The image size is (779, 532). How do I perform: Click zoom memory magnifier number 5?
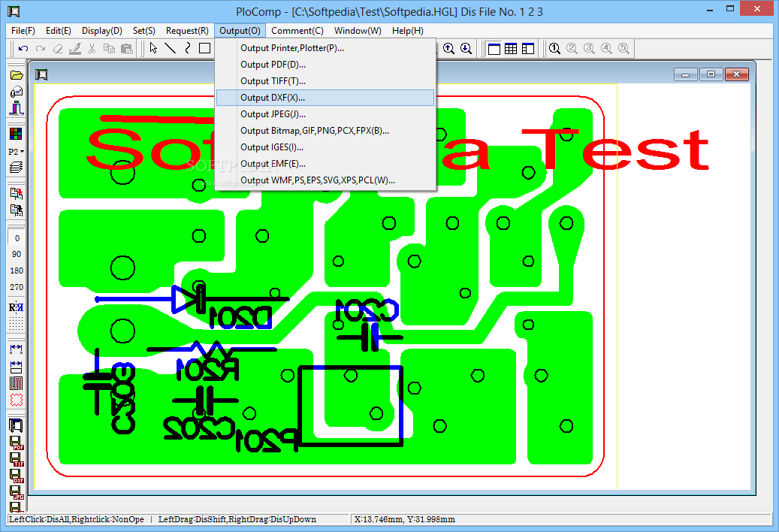click(624, 49)
